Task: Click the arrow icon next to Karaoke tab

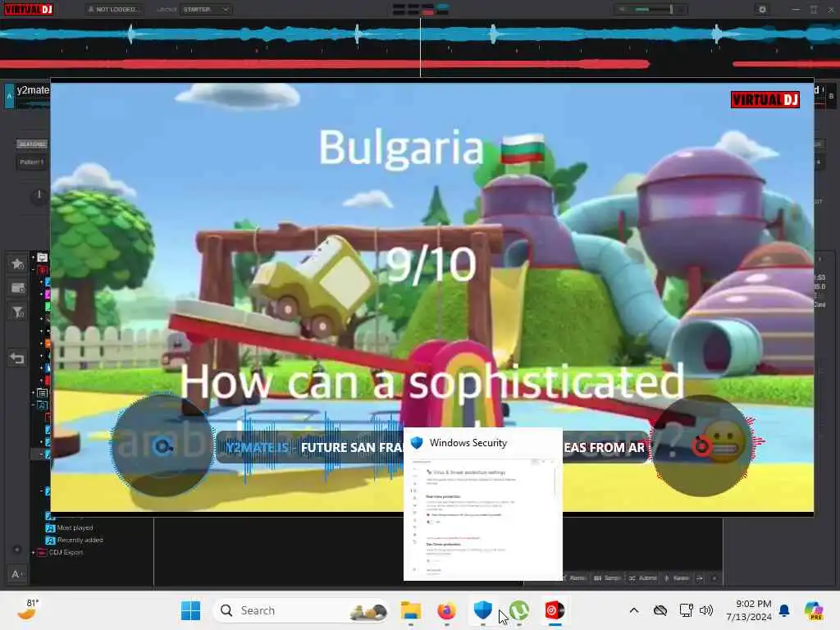Action: (700, 578)
